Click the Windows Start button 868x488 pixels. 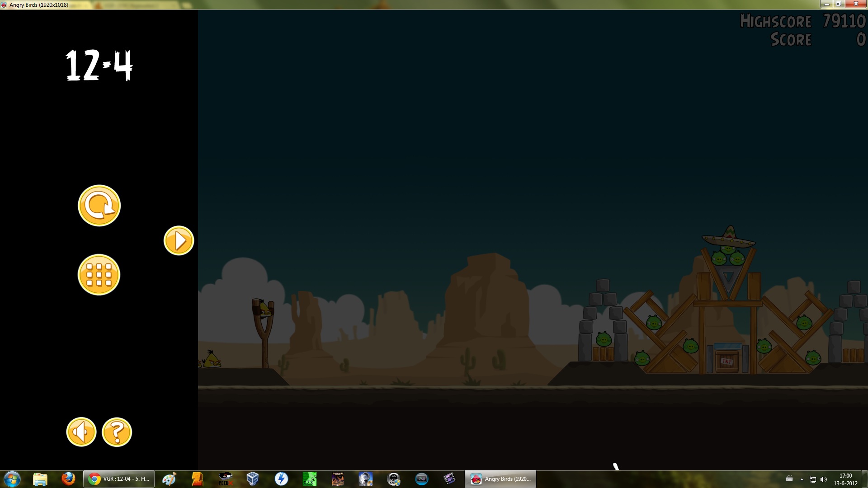pos(12,479)
